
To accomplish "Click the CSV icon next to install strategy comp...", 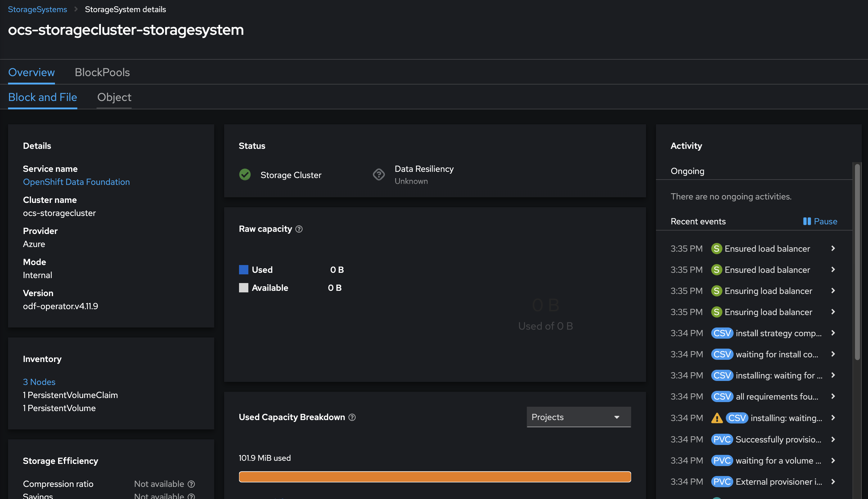I will point(721,333).
